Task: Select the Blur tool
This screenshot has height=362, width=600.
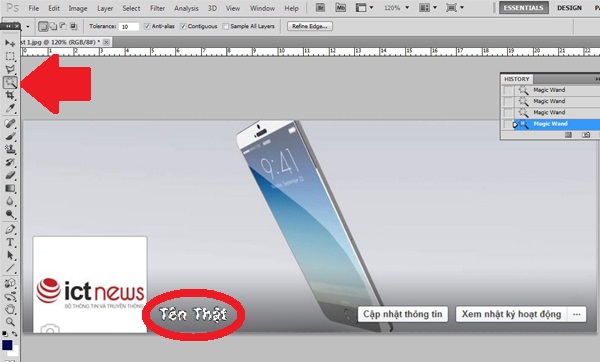Action: 10,201
